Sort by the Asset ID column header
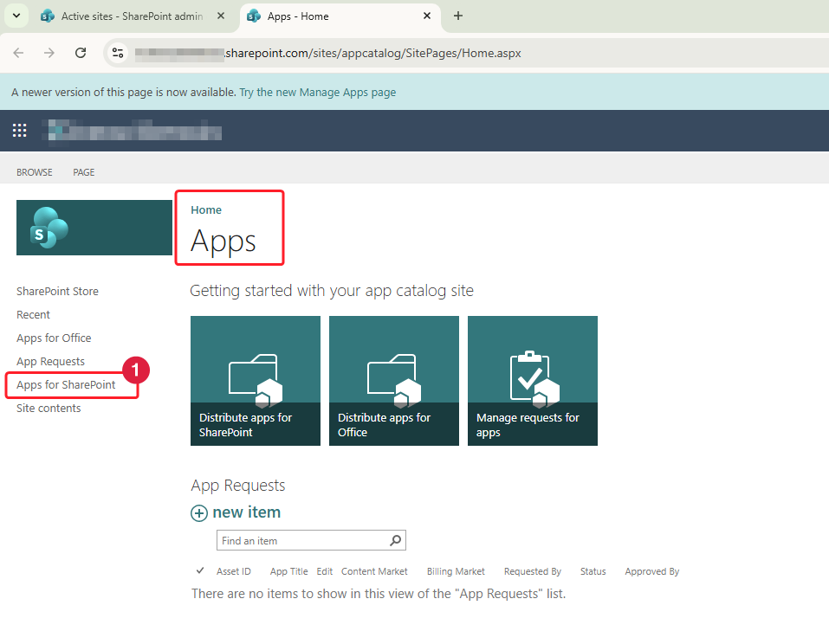Viewport: 829px width, 644px height. [x=233, y=571]
